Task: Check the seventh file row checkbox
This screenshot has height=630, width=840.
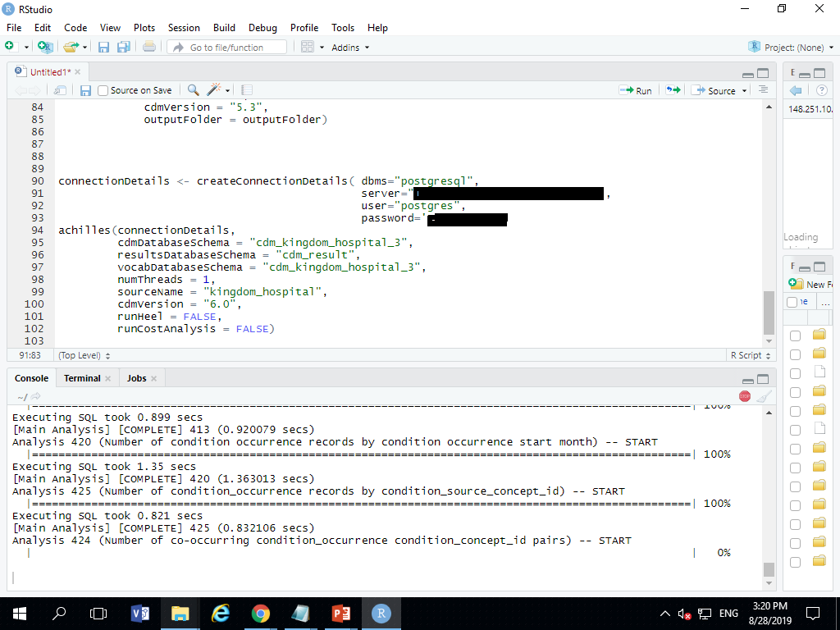Action: coord(795,449)
